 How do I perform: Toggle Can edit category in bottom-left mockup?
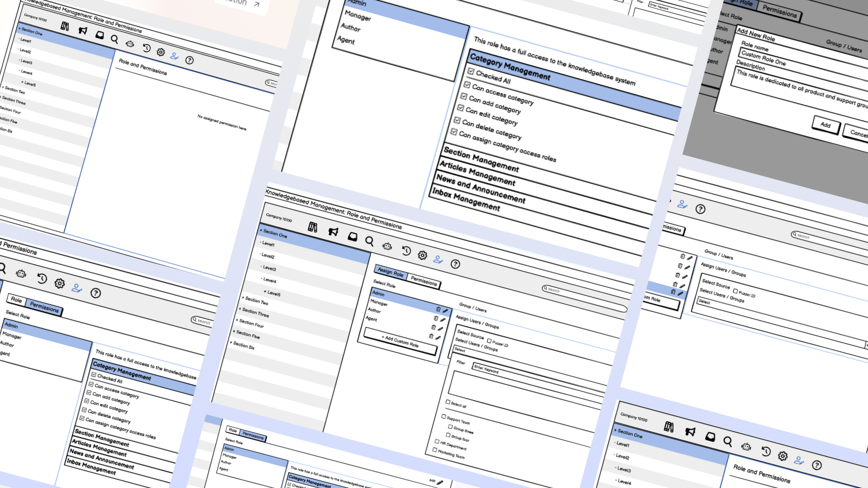pyautogui.click(x=86, y=401)
